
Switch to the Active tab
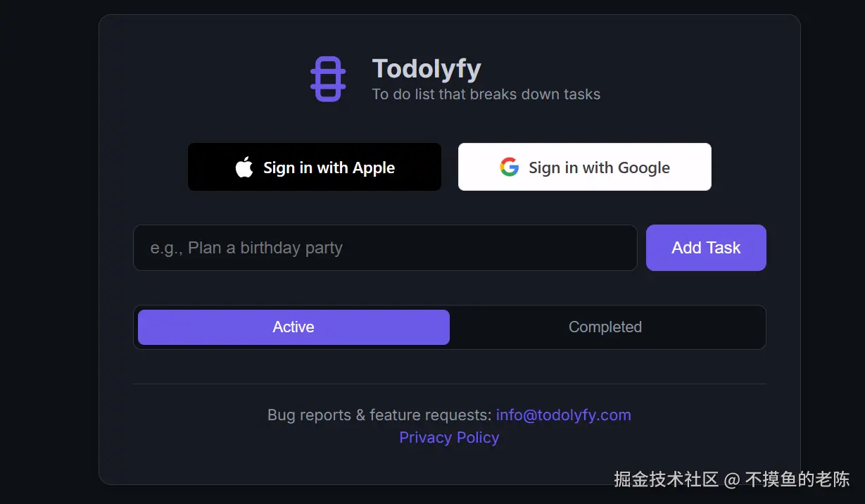pos(293,327)
